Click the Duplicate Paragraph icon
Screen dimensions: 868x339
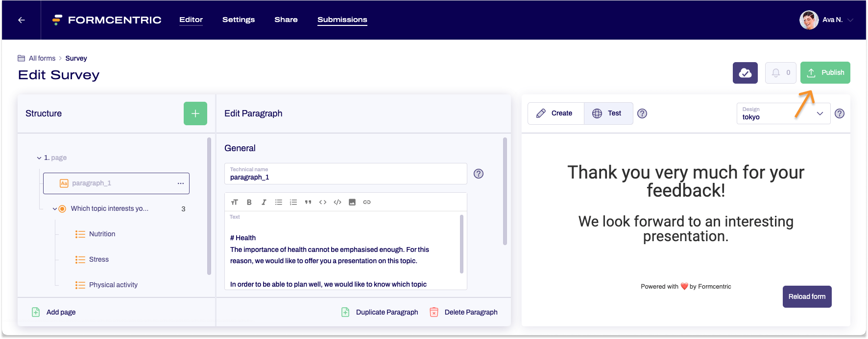click(345, 312)
